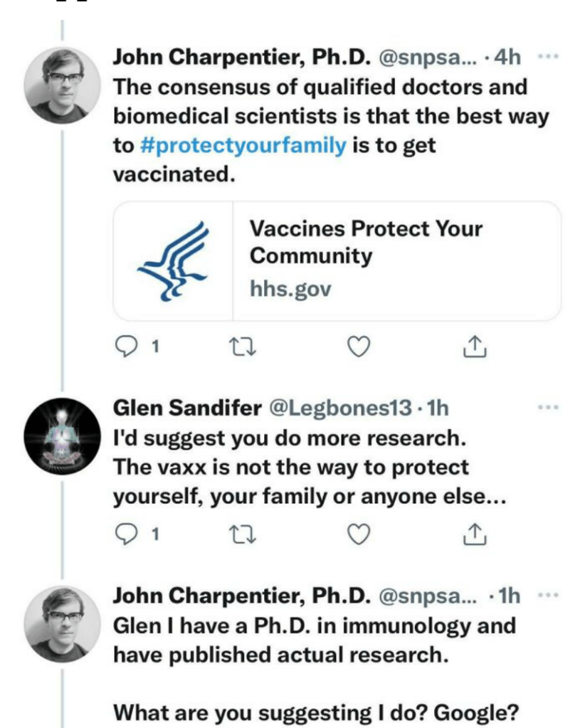This screenshot has height=728, width=585.
Task: Visit the @Legbones13 handle
Action: 339,408
